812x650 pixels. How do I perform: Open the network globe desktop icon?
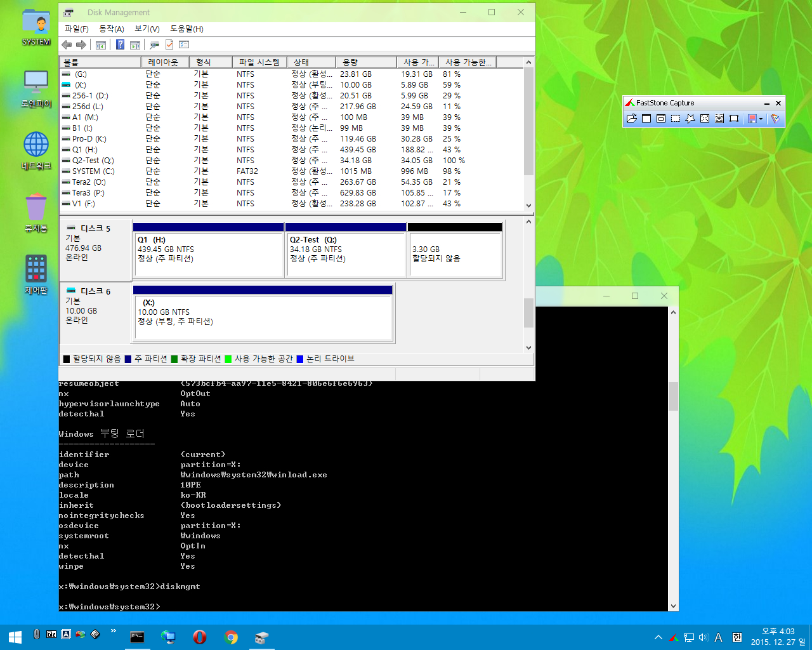click(x=36, y=151)
